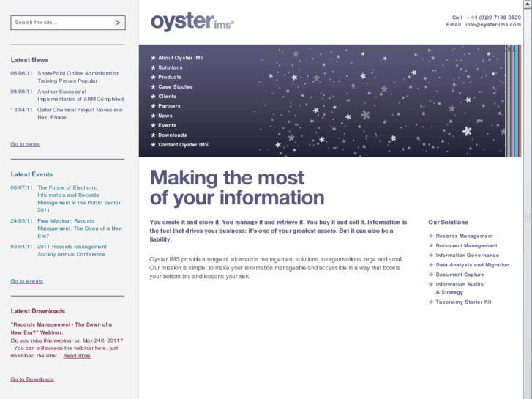This screenshot has height=399, width=532.
Task: Open the Products menu item
Action: coord(170,77)
